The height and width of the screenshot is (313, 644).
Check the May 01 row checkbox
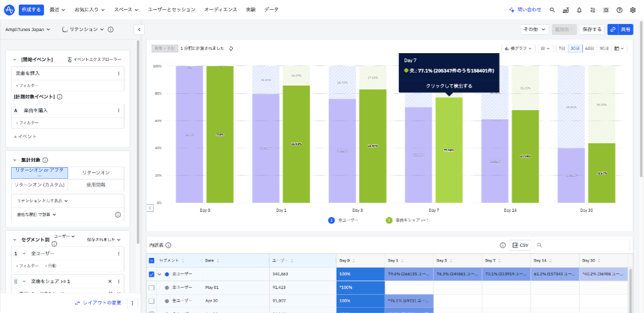coord(151,287)
